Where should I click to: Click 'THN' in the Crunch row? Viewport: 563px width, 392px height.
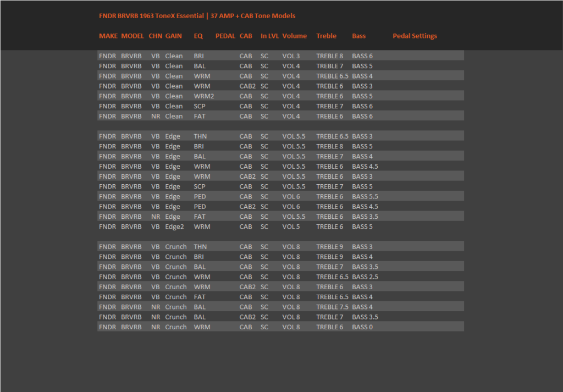[200, 247]
